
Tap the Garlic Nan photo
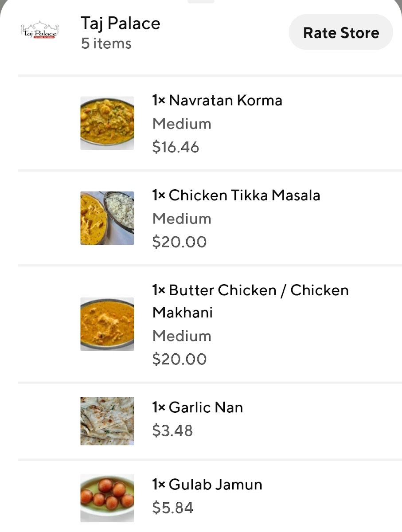point(107,421)
